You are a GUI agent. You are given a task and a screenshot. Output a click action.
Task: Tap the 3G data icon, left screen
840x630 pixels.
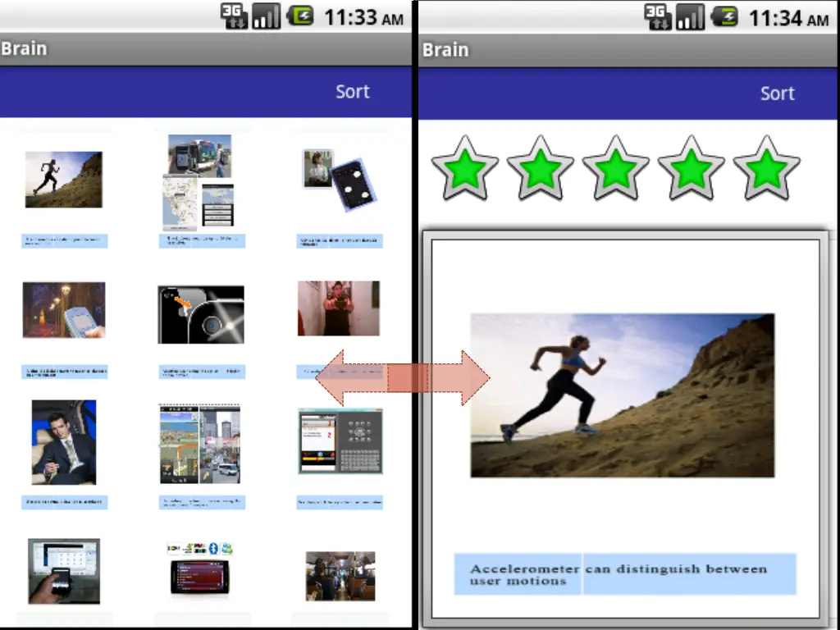click(x=234, y=16)
